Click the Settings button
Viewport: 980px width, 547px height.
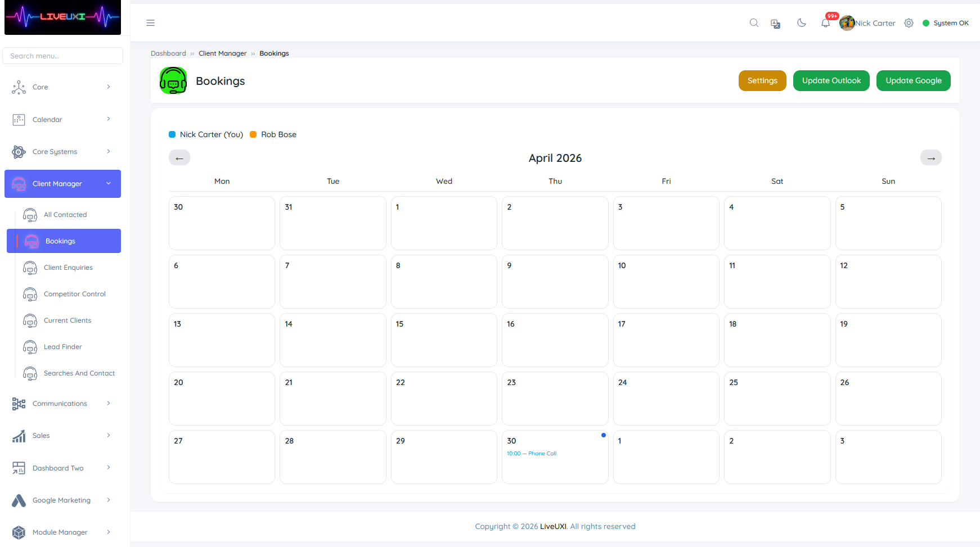[762, 80]
